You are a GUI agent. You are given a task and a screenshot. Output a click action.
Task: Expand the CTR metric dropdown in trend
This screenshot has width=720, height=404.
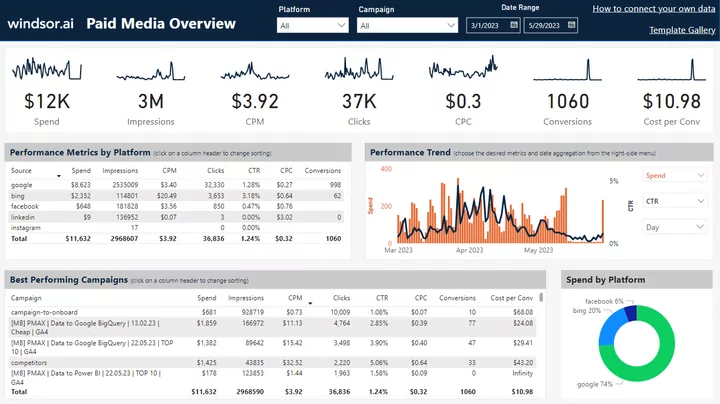[674, 201]
